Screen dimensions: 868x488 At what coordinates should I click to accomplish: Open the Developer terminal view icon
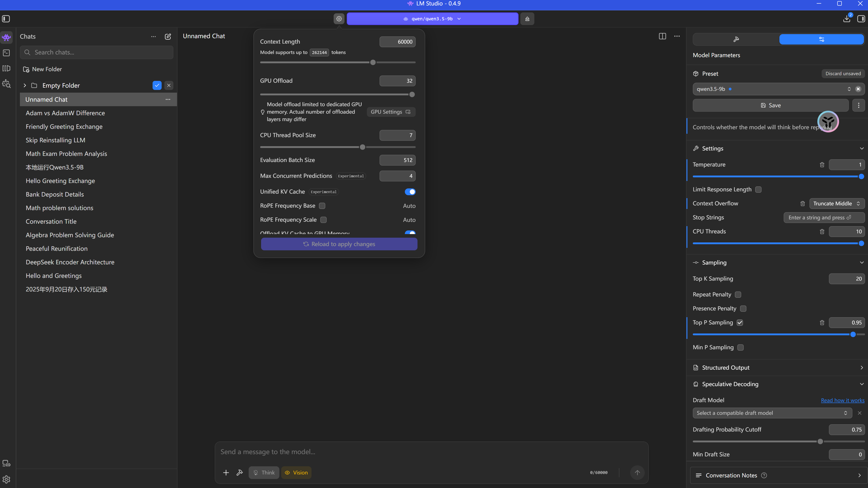point(6,53)
